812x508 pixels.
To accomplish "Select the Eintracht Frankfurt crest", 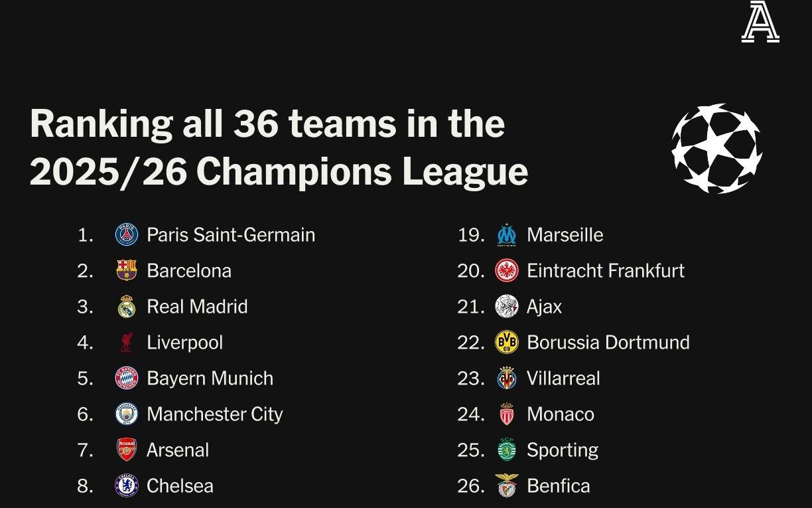I will (507, 270).
